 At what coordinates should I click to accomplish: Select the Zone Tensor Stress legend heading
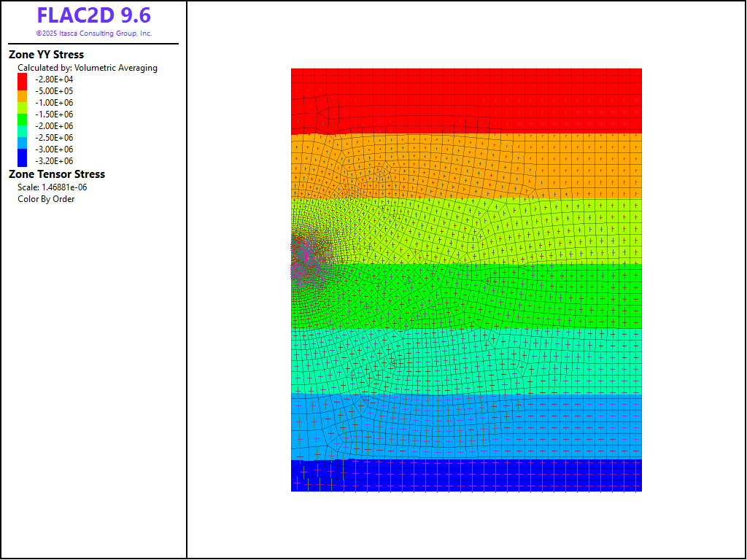tap(56, 174)
